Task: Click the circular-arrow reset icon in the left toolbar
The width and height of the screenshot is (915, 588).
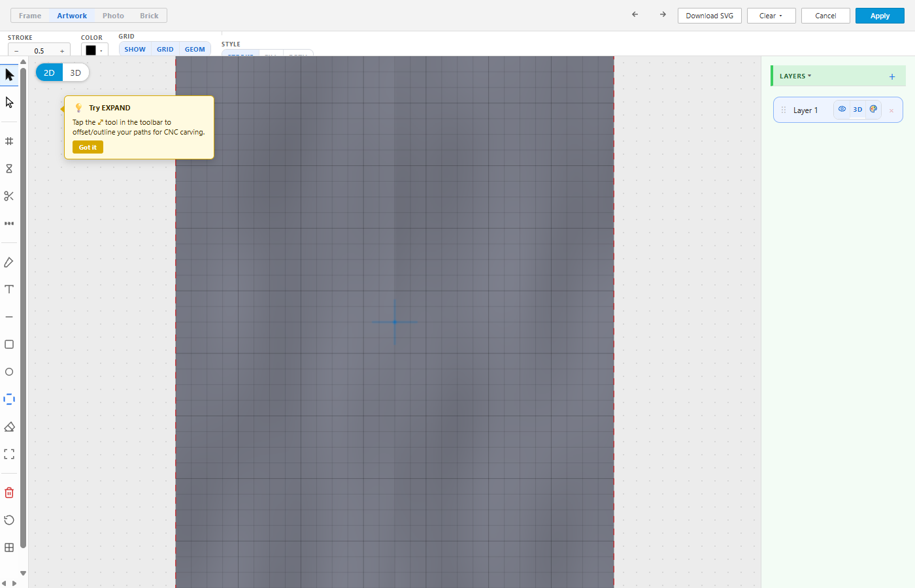Action: point(9,520)
